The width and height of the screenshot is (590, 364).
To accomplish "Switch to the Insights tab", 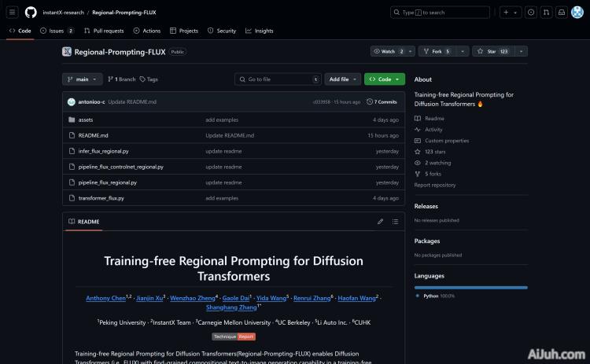I will 260,31.
